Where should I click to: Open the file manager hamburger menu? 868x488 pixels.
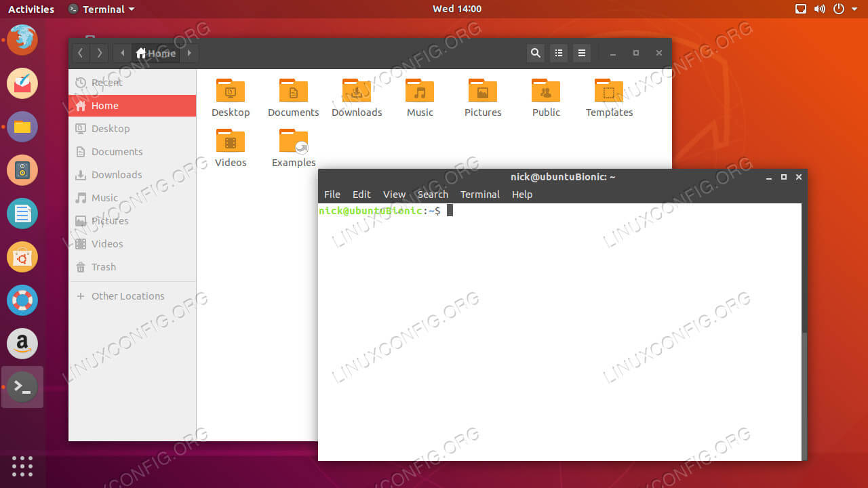click(x=581, y=53)
